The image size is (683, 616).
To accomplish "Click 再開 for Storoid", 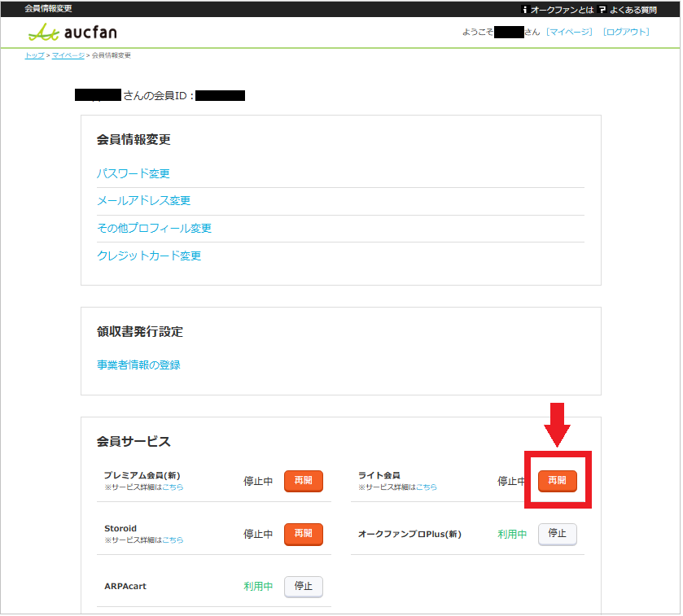I will (304, 534).
